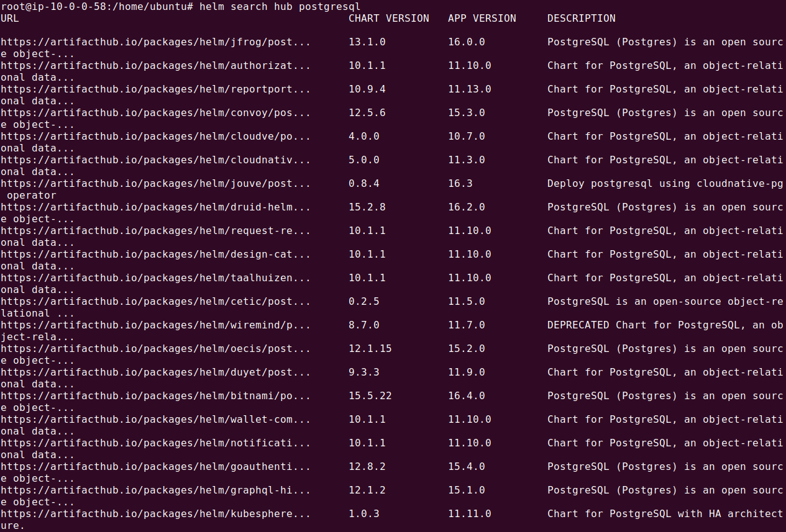This screenshot has width=786, height=532.
Task: Click the taalhuizen... package URL
Action: pyautogui.click(x=155, y=278)
